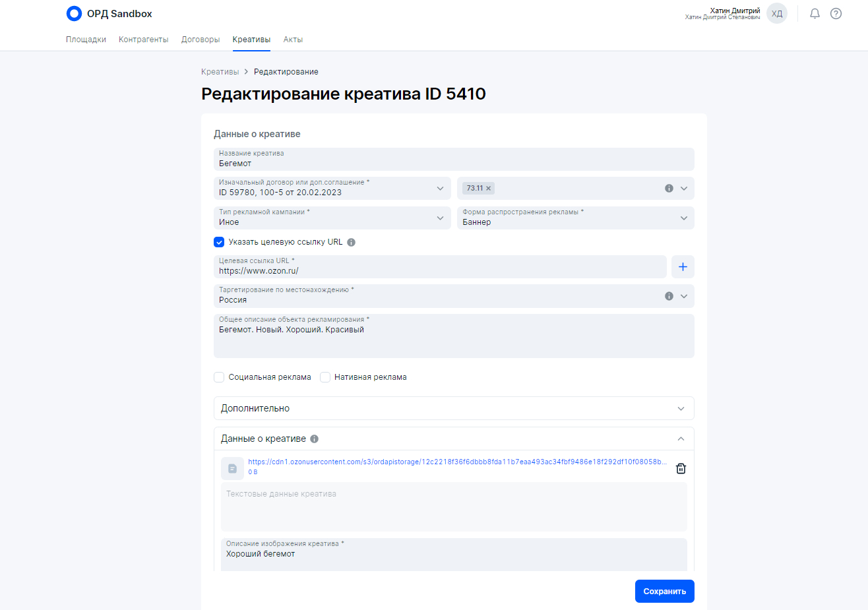Enable the Нативная реклама checkbox
The image size is (868, 610).
click(325, 377)
